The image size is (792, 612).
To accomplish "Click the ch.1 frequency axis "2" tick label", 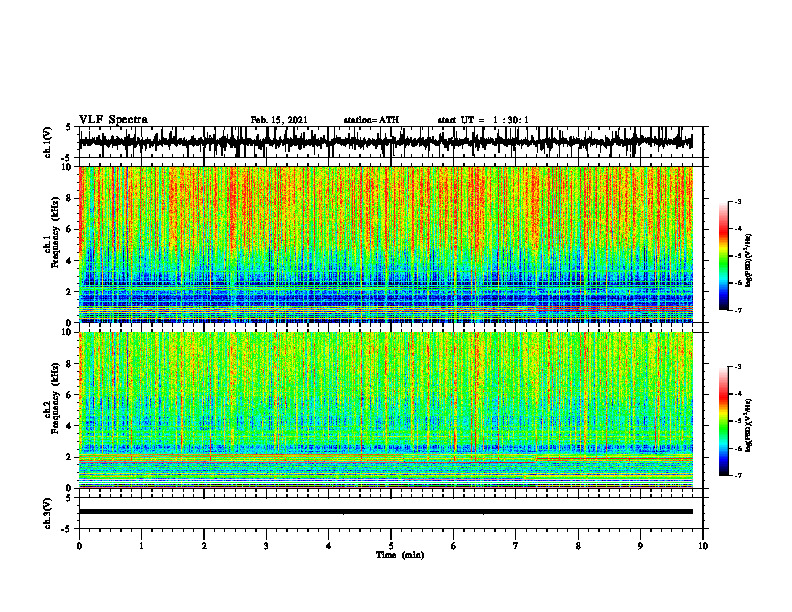I will (x=70, y=291).
